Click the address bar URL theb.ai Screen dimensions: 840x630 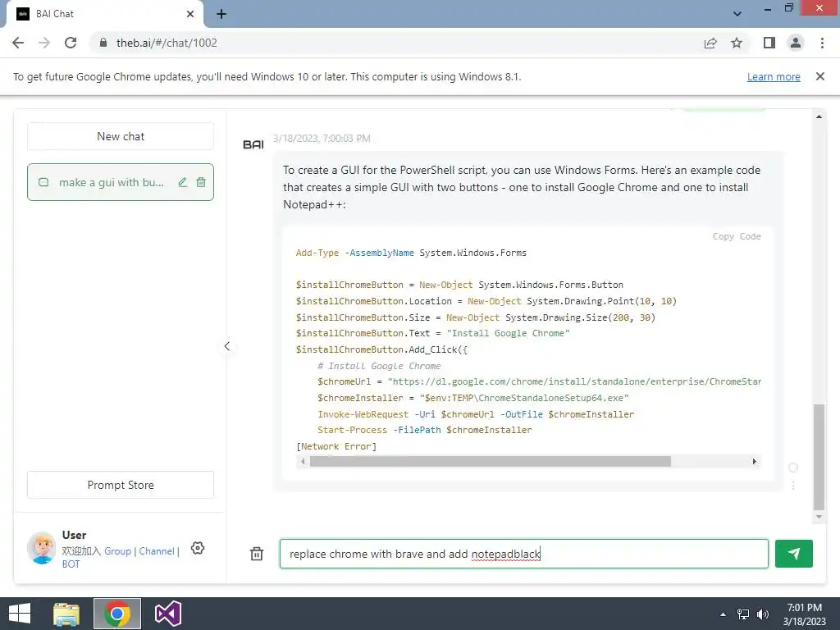(x=167, y=43)
